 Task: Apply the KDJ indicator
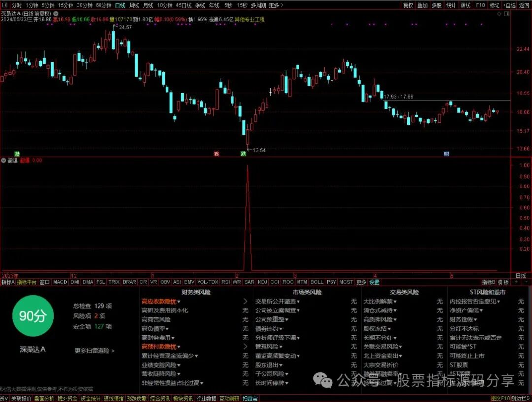pyautogui.click(x=262, y=282)
